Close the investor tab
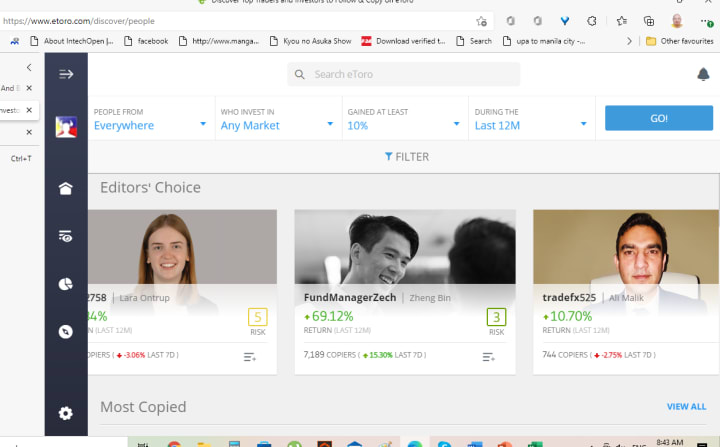Screen dimensions: 720x447 [x=29, y=110]
